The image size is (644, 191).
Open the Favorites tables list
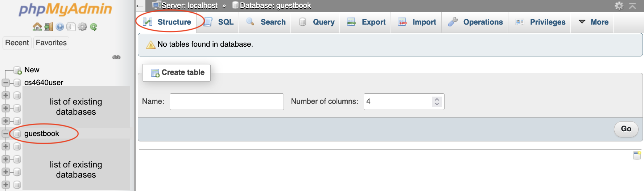[51, 43]
